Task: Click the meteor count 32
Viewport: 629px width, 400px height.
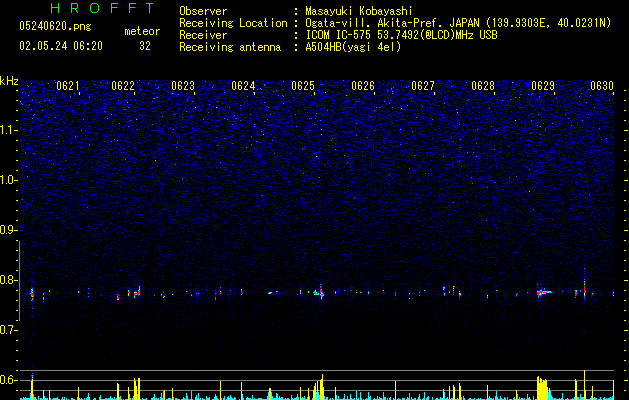Action: tap(145, 46)
